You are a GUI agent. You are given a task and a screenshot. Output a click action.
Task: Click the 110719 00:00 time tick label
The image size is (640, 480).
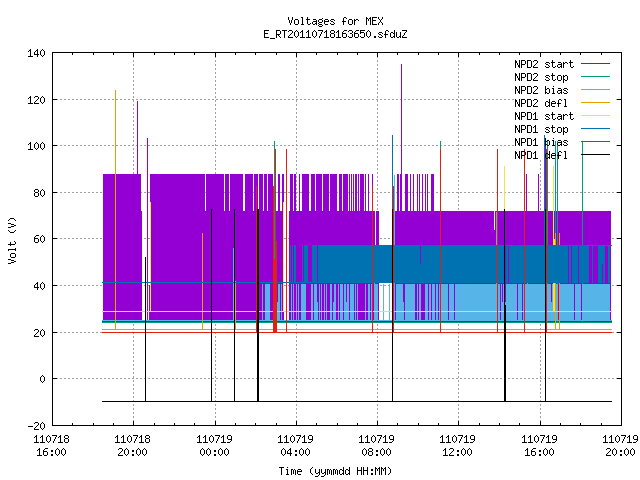click(x=214, y=446)
